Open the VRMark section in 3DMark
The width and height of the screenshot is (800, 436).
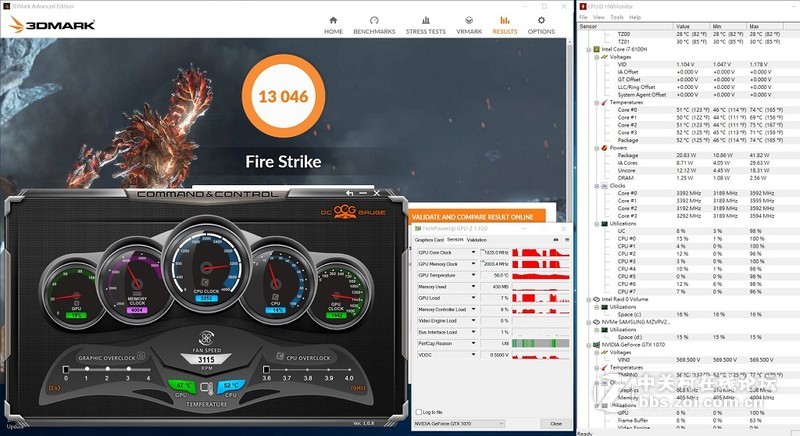pos(469,25)
